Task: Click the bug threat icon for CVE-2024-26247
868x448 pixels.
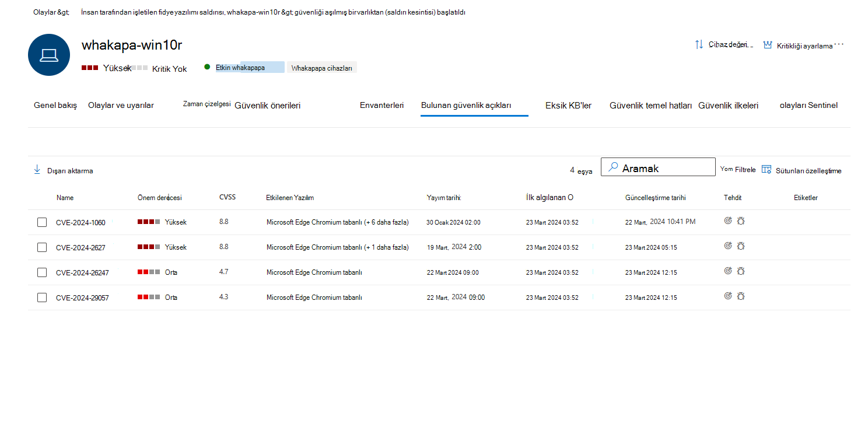Action: tap(741, 271)
